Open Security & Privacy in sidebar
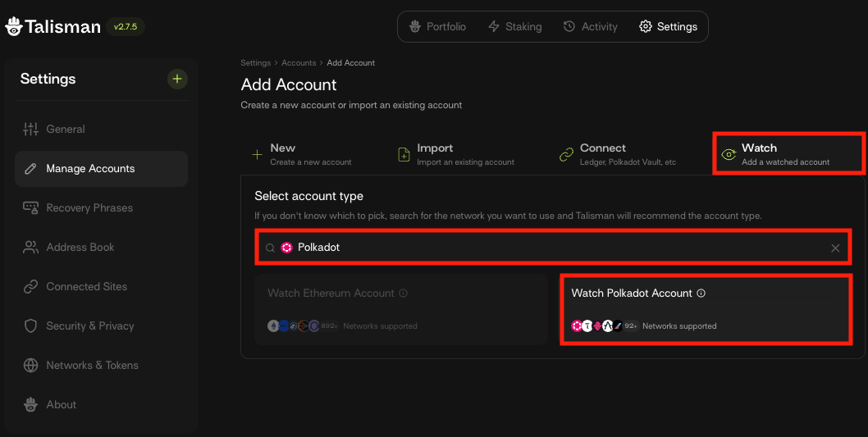This screenshot has height=437, width=868. [x=101, y=325]
